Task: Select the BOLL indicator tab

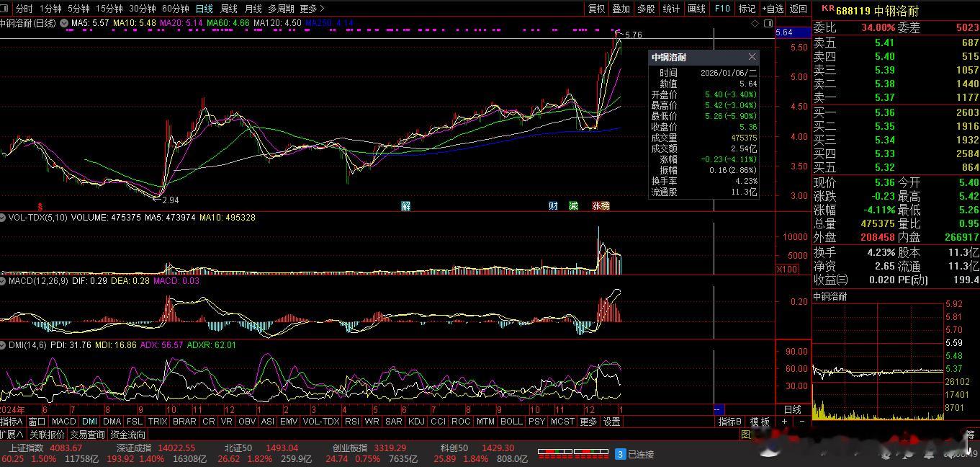Action: 511,422
